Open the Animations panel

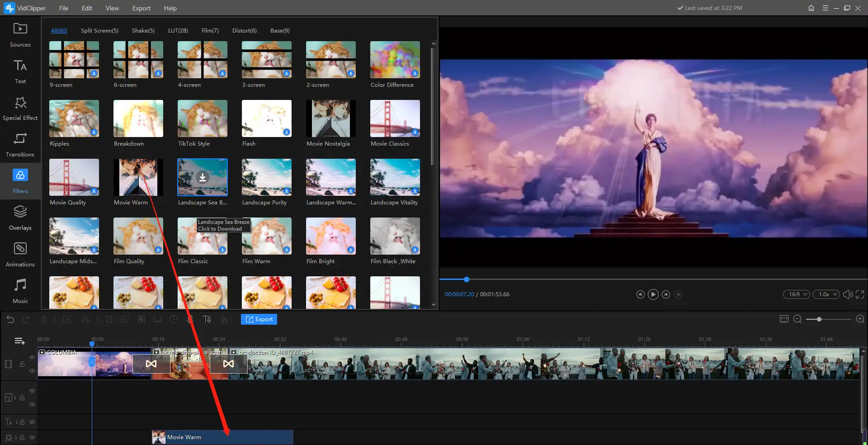pyautogui.click(x=20, y=255)
